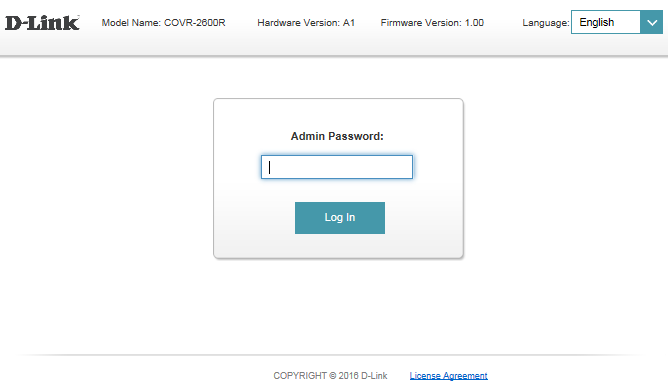Click the A1 hardware version value
The width and height of the screenshot is (668, 389).
coord(349,23)
